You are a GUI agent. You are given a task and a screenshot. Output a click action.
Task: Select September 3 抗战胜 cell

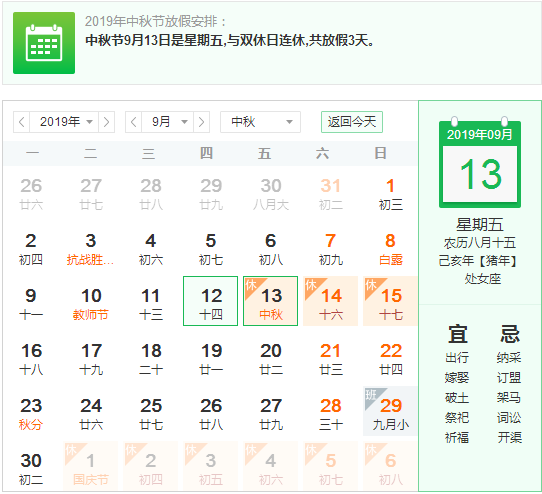[x=91, y=246]
